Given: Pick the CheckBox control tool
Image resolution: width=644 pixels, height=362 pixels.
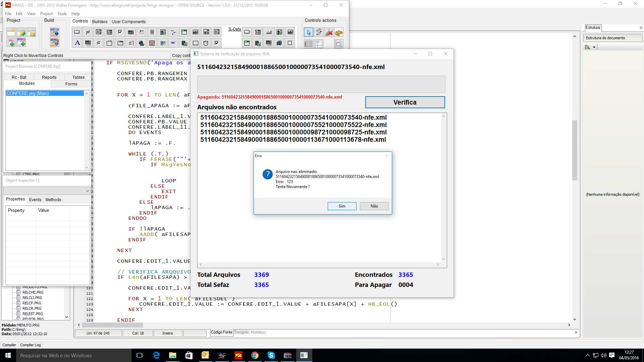Looking at the screenshot, I should coord(120,32).
